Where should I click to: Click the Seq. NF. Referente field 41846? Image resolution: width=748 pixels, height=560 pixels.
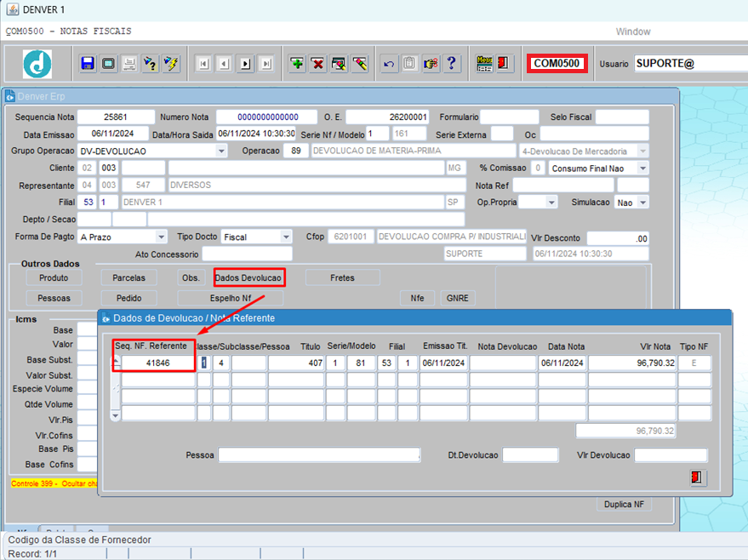pyautogui.click(x=157, y=363)
